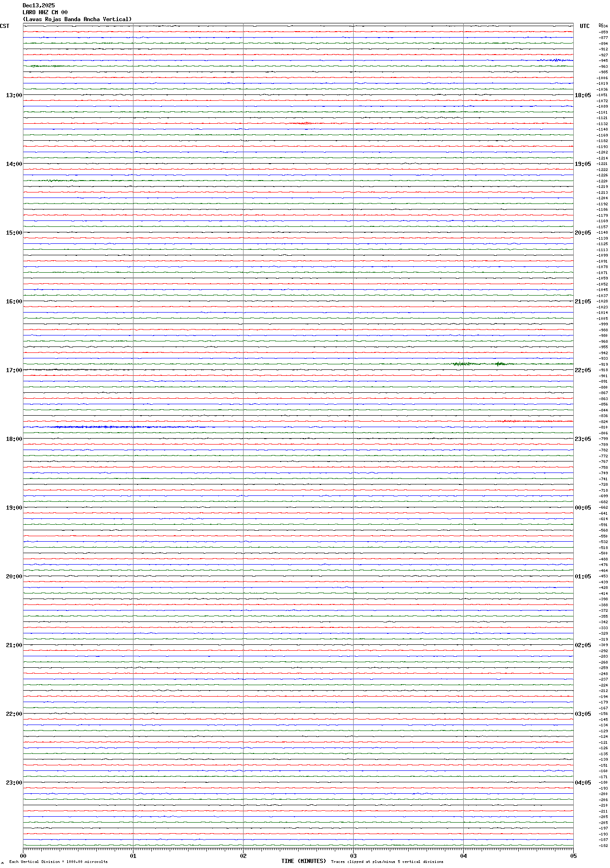Screen dimensions: 610x868
Task: Click the traces clipped footnote text
Action: point(387,862)
